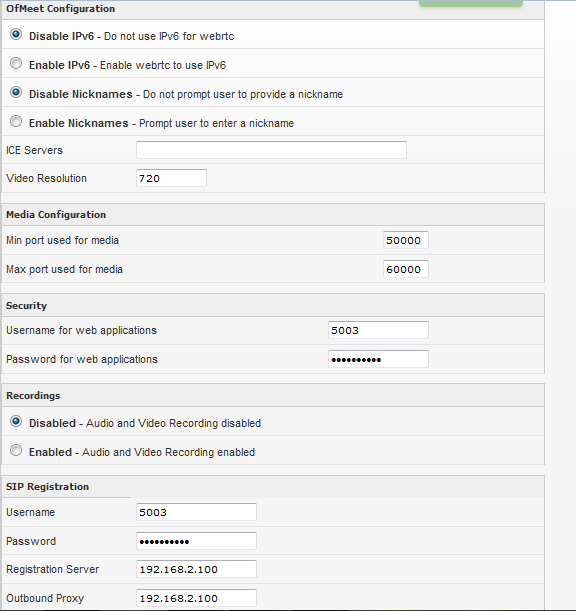
Task: Click the Enable Nicknames label text
Action: click(78, 123)
